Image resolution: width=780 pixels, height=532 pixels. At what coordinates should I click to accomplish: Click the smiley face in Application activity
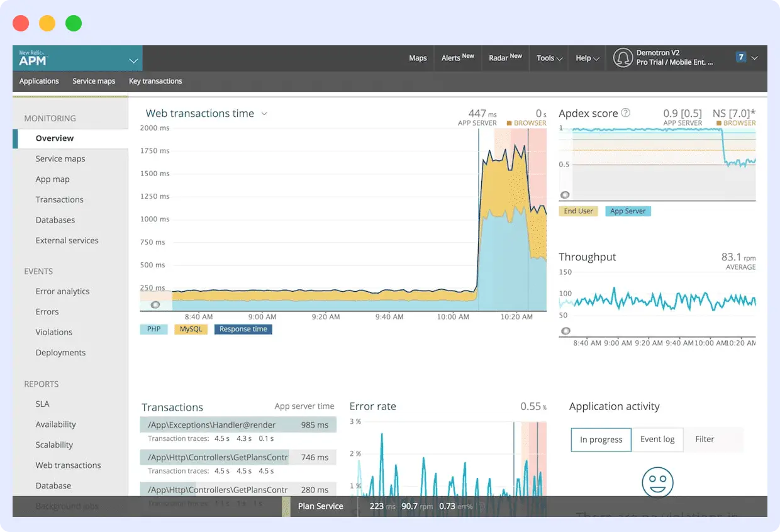(x=657, y=483)
